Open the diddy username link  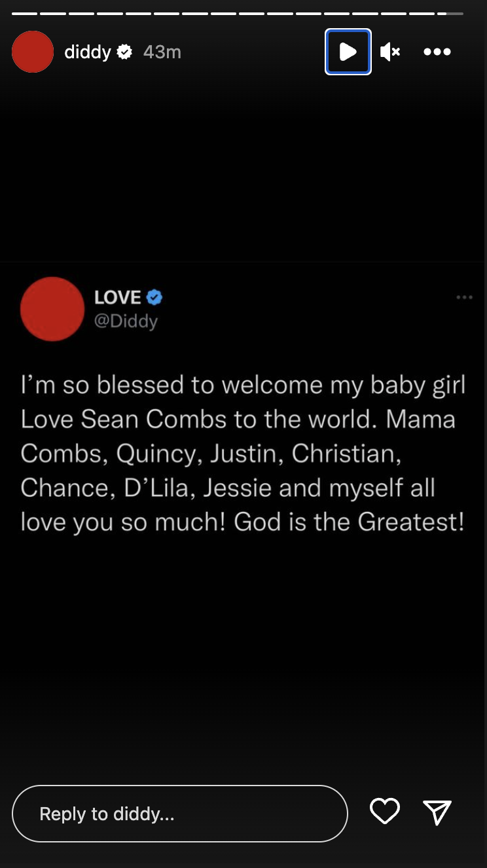pos(88,52)
